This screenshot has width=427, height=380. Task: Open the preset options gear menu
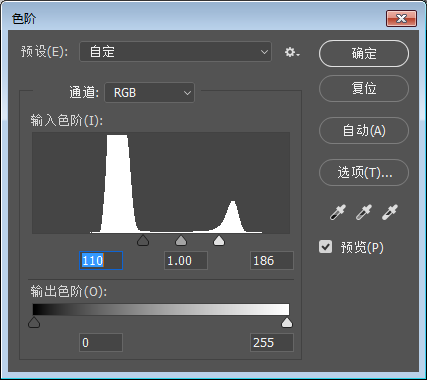tap(292, 52)
